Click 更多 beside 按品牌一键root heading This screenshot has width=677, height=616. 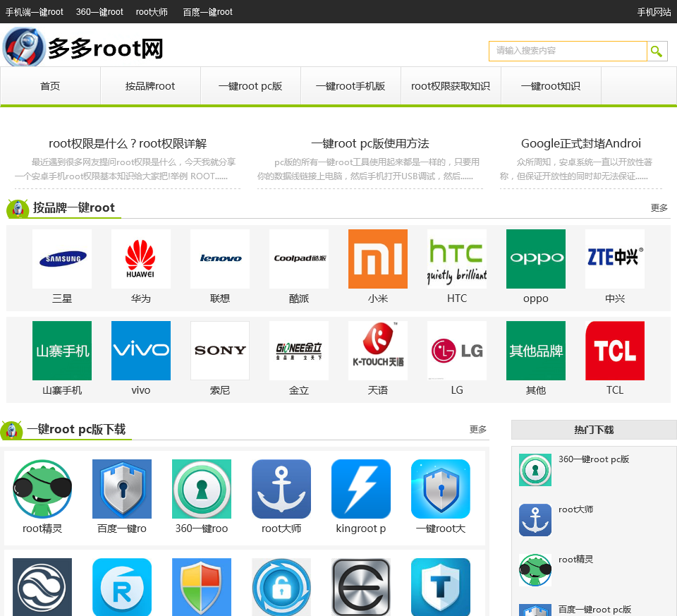(659, 207)
